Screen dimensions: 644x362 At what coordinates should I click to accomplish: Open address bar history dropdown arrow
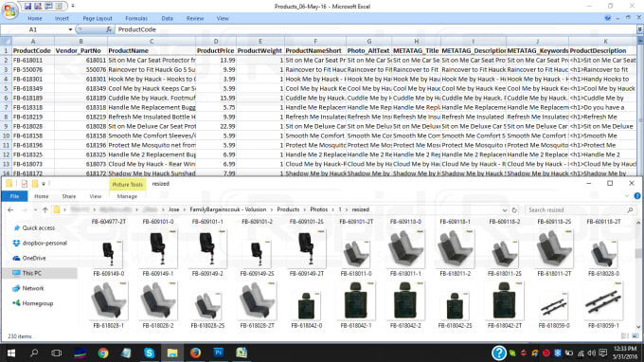505,210
